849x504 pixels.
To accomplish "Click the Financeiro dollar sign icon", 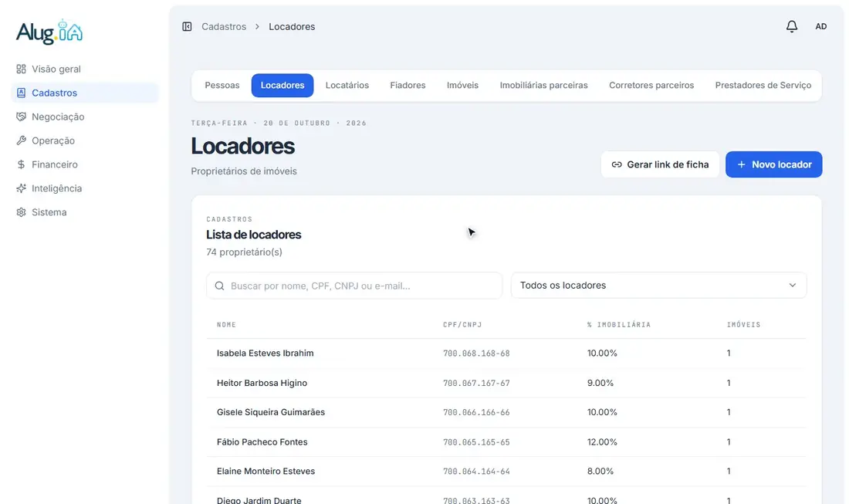I will click(x=21, y=164).
